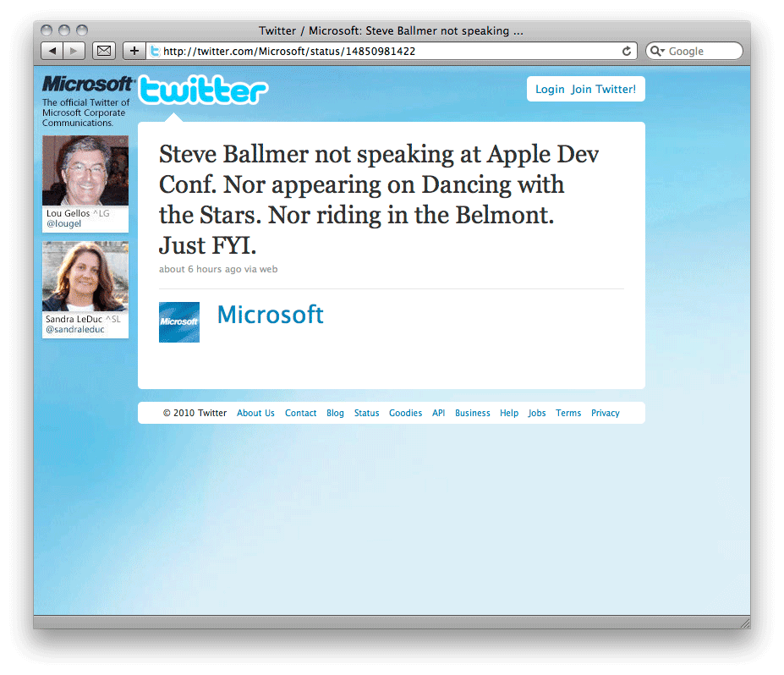This screenshot has width=784, height=675.
Task: Minimize the window with the second window-control button
Action: (x=64, y=30)
